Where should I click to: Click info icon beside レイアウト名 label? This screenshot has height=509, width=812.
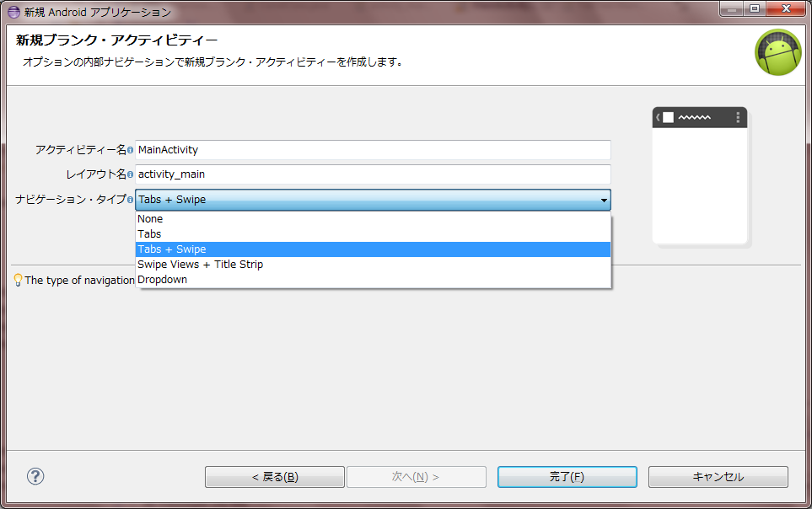pyautogui.click(x=130, y=174)
